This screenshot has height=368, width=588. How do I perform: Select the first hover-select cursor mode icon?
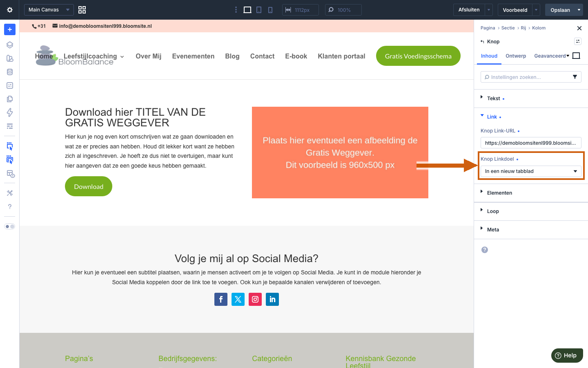point(10,146)
